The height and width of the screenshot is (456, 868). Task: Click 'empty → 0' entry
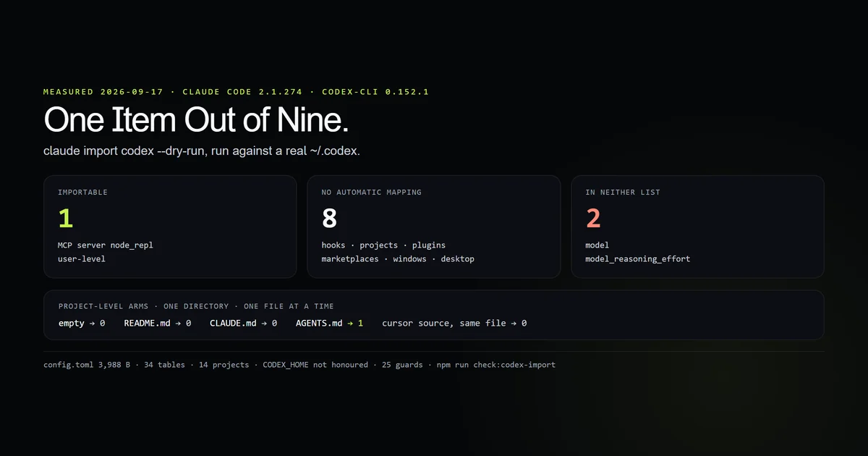82,323
